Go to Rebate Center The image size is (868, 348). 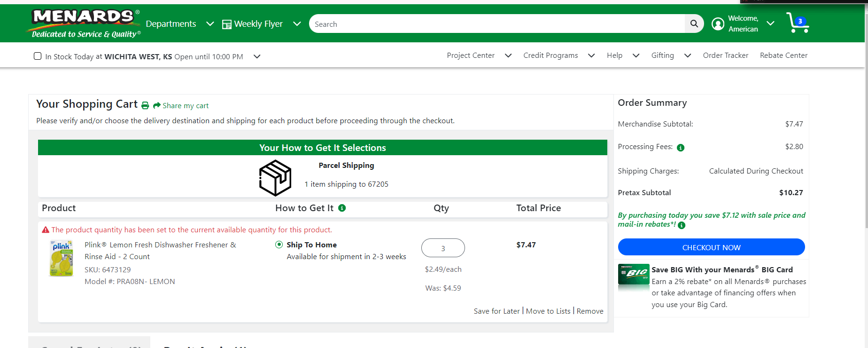783,55
